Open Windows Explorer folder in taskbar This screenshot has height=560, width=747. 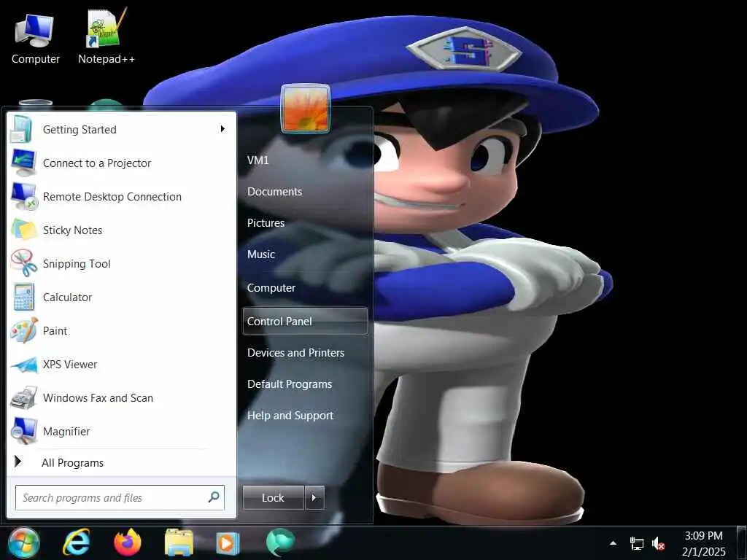coord(179,542)
